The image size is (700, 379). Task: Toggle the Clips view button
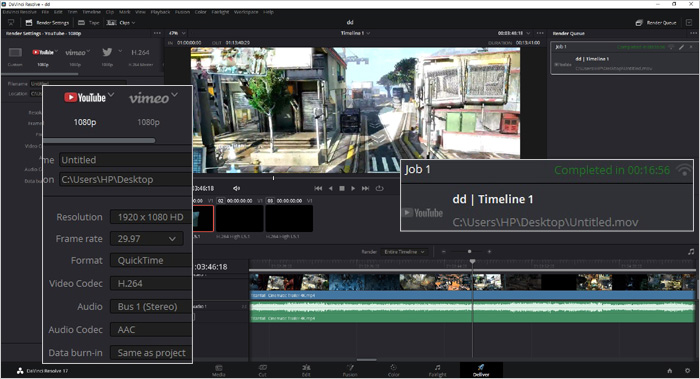point(118,22)
